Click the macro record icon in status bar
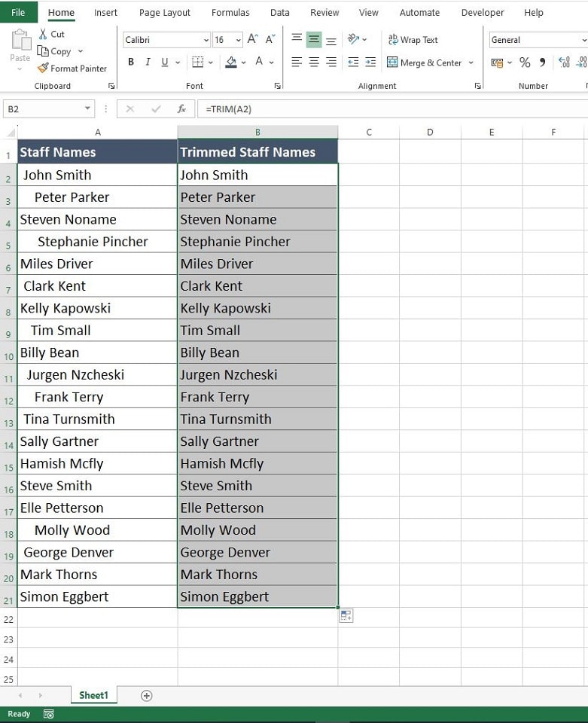Viewport: 588px width, 723px height. (x=48, y=714)
